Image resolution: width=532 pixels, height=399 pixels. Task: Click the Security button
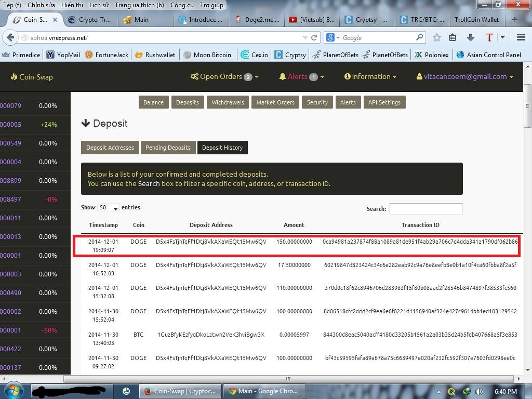(317, 102)
